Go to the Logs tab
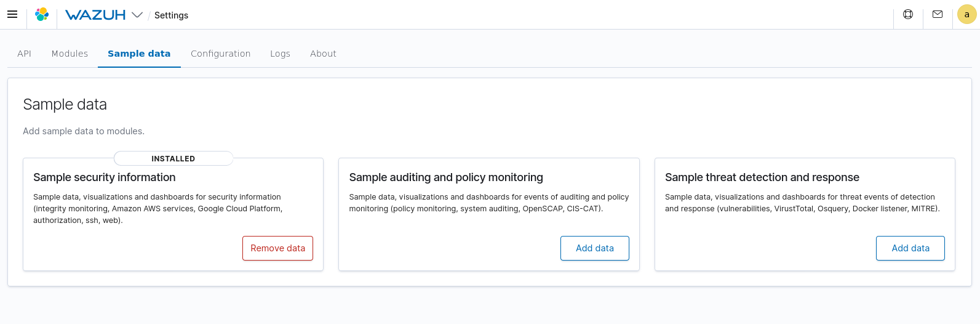The width and height of the screenshot is (980, 324). point(280,54)
